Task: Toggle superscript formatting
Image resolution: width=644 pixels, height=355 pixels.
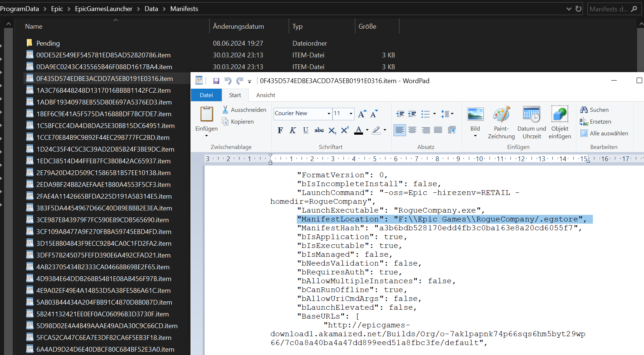Action: pos(345,130)
